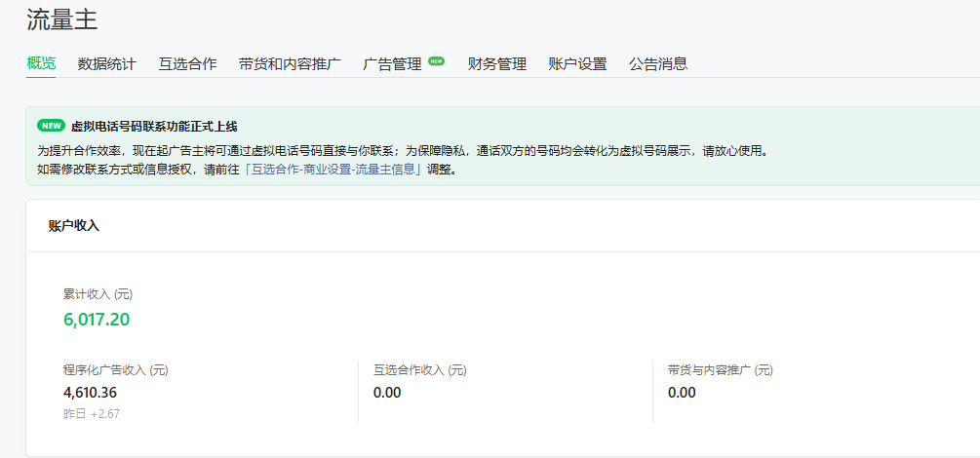Click the green NEW badge in the announcement banner
Screen dimensions: 980x458
tap(51, 126)
